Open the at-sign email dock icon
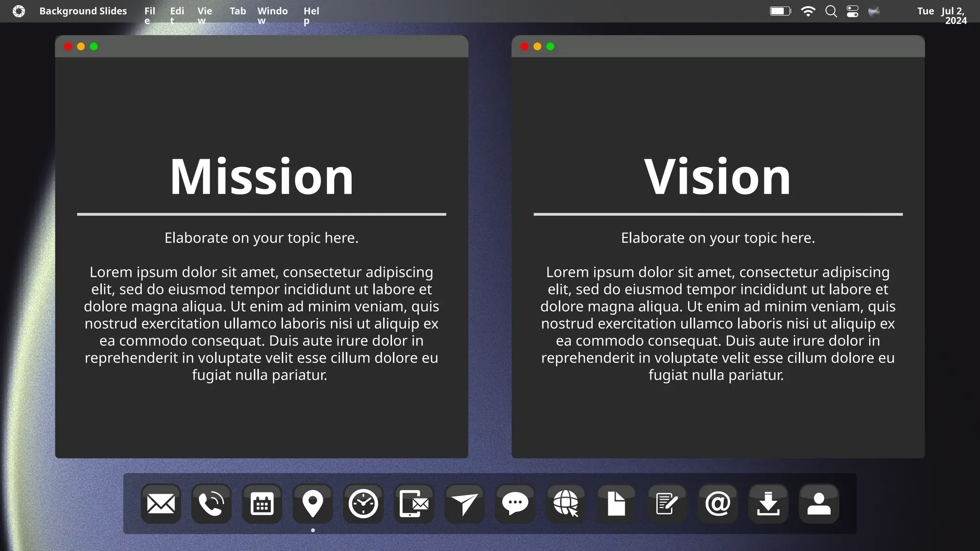This screenshot has width=980, height=551. click(718, 504)
